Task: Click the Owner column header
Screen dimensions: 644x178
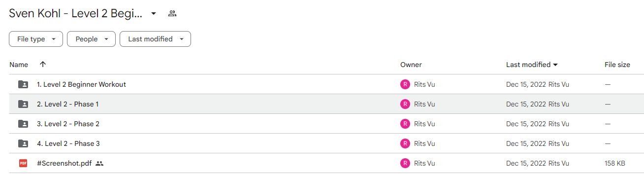Action: pyautogui.click(x=411, y=65)
